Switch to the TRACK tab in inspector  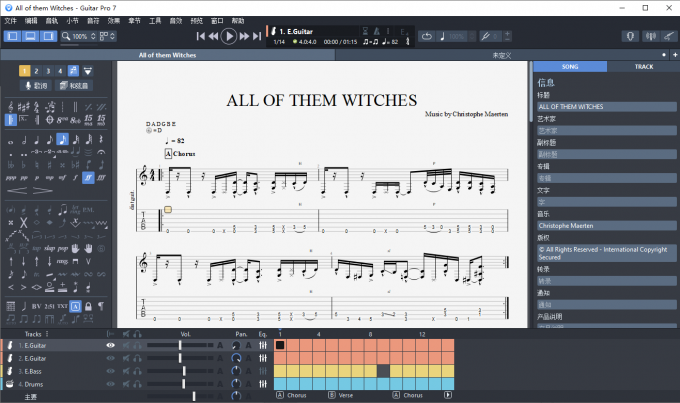tap(643, 66)
